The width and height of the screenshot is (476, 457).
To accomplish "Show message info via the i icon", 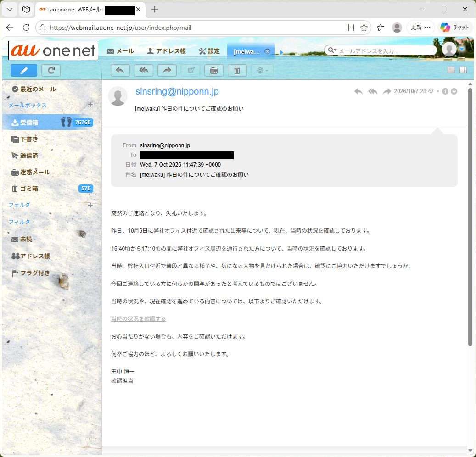I will click(x=445, y=91).
